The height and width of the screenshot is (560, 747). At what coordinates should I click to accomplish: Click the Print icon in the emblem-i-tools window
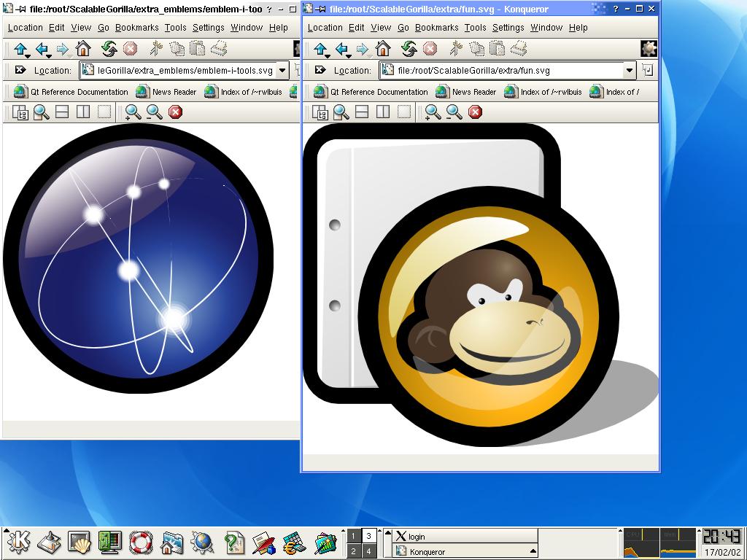[x=219, y=49]
